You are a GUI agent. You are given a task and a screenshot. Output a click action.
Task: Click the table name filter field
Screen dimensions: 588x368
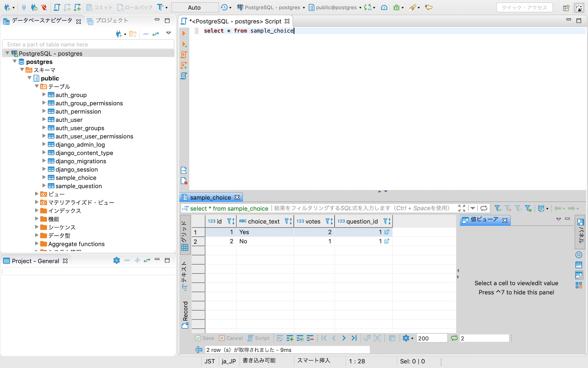88,44
